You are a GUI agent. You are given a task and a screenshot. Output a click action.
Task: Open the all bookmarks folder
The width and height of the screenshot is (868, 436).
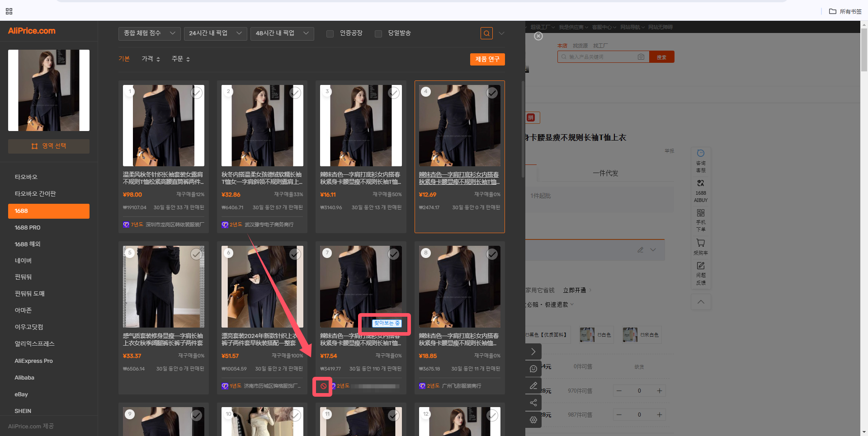(x=845, y=11)
